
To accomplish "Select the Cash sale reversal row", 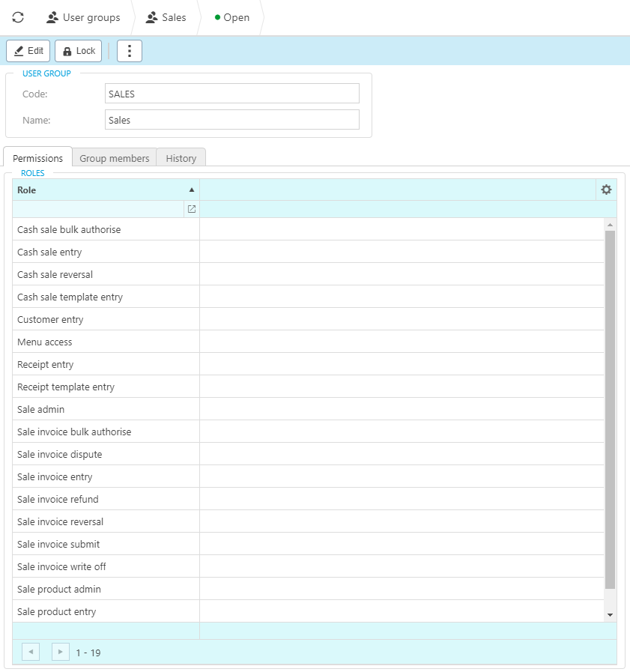I will pos(308,274).
